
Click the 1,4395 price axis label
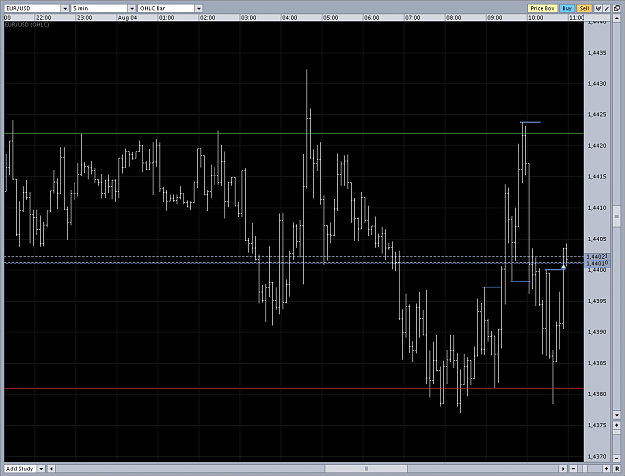tap(597, 301)
